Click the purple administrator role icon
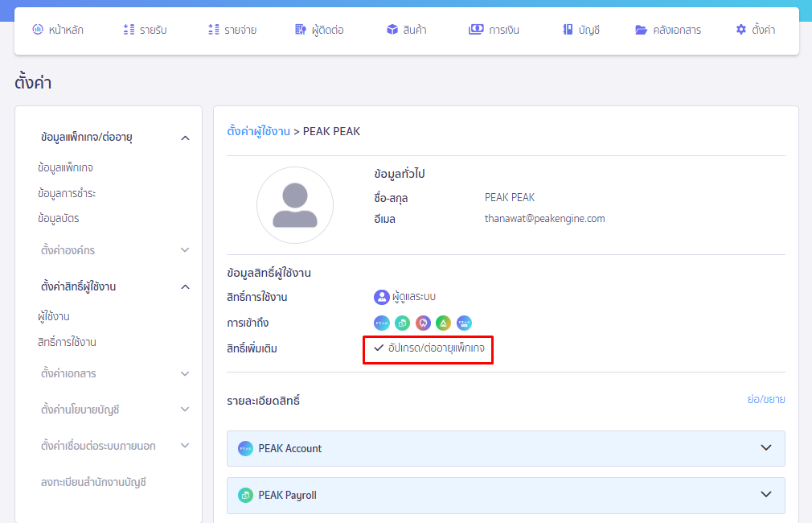The image size is (812, 523). pos(382,297)
